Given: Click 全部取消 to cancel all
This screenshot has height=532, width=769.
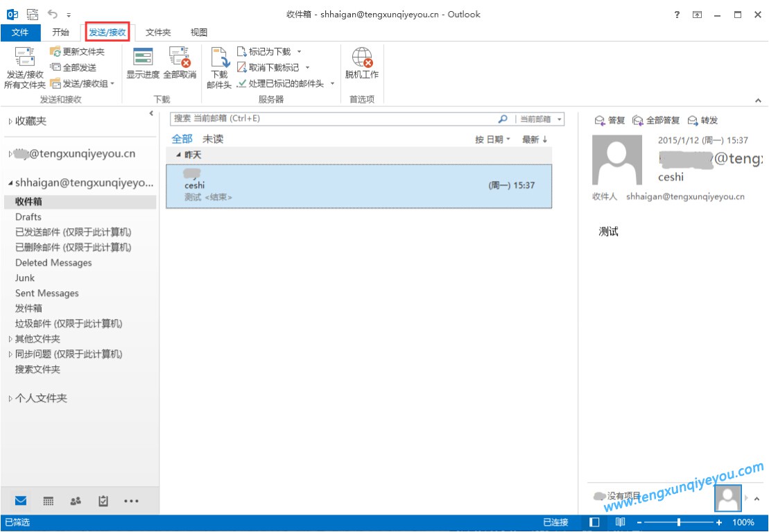Looking at the screenshot, I should click(180, 63).
